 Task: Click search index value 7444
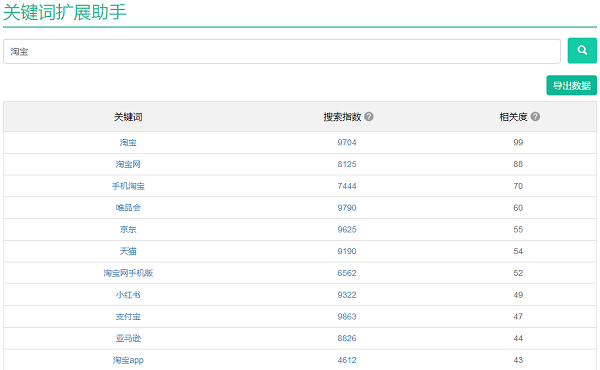[347, 186]
